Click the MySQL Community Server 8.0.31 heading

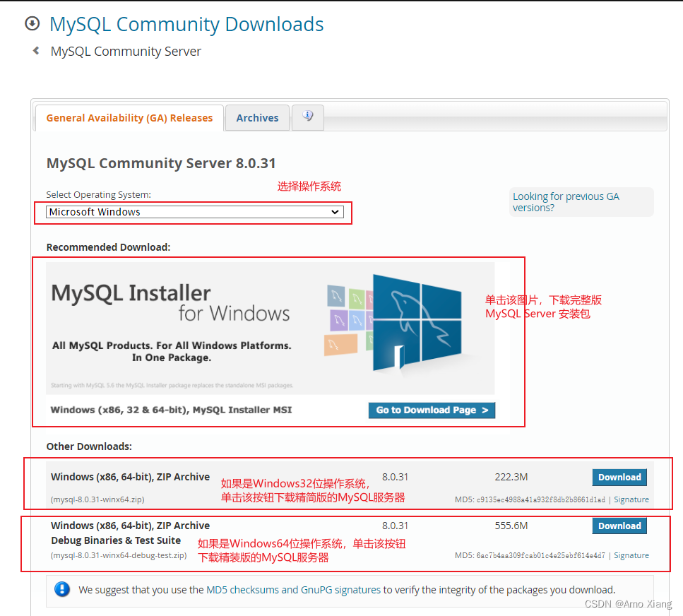pyautogui.click(x=161, y=163)
